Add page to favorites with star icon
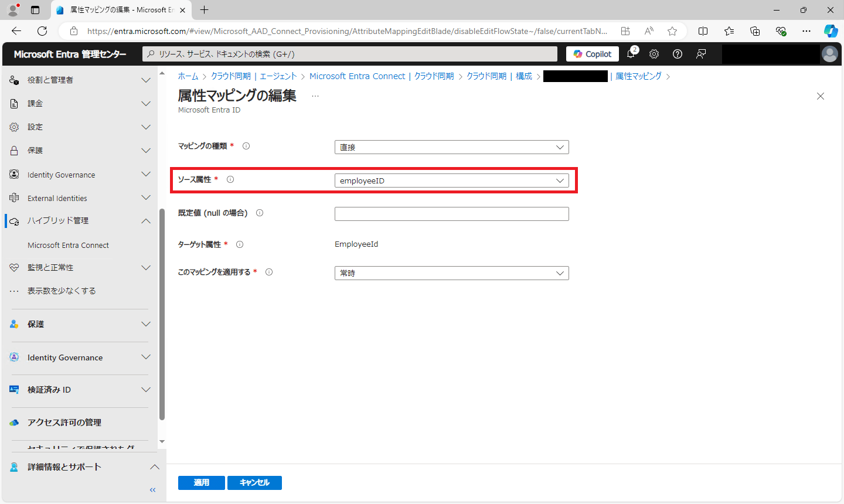Image resolution: width=844 pixels, height=504 pixels. click(x=672, y=31)
